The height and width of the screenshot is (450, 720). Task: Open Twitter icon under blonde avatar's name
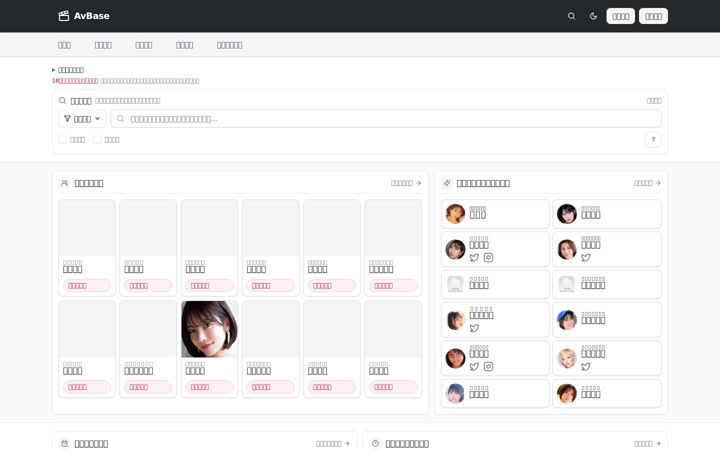pyautogui.click(x=585, y=366)
